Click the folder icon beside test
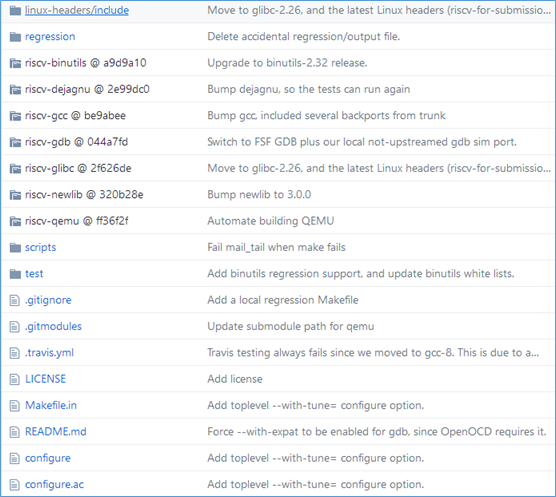This screenshot has height=497, width=556. click(x=15, y=274)
